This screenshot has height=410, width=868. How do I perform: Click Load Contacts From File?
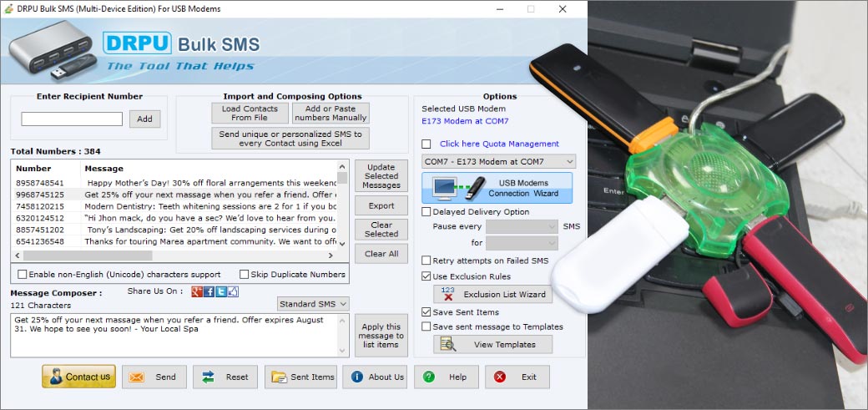tap(250, 113)
